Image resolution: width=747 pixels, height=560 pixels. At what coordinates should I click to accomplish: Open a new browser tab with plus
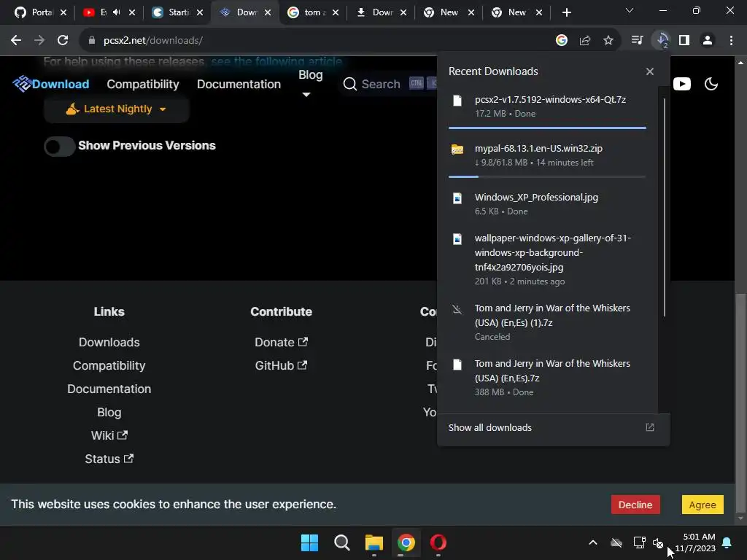(566, 12)
